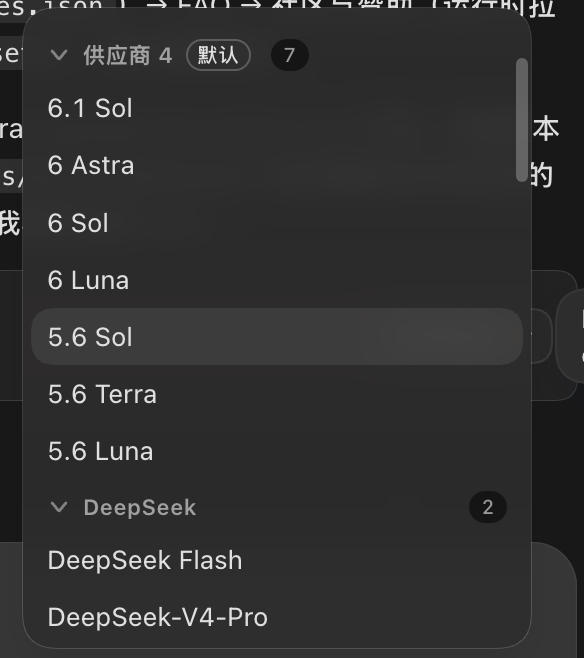Click the 供应商 4 group header text
This screenshot has width=584, height=658.
128,55
